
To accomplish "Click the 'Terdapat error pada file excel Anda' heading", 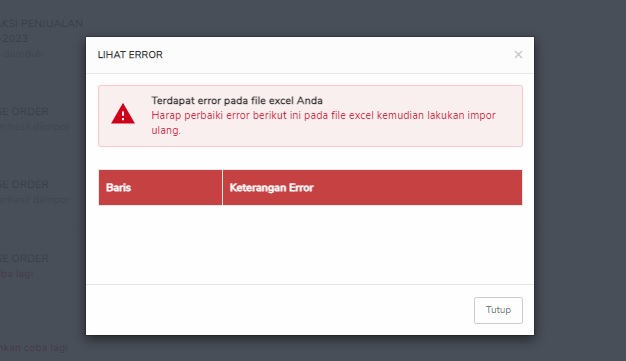I will pyautogui.click(x=237, y=101).
